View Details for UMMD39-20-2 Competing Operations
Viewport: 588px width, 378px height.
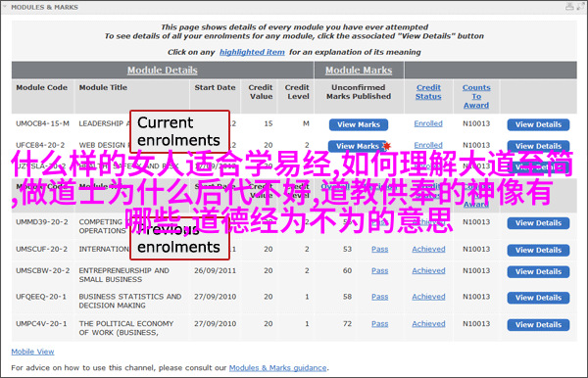[x=538, y=223]
